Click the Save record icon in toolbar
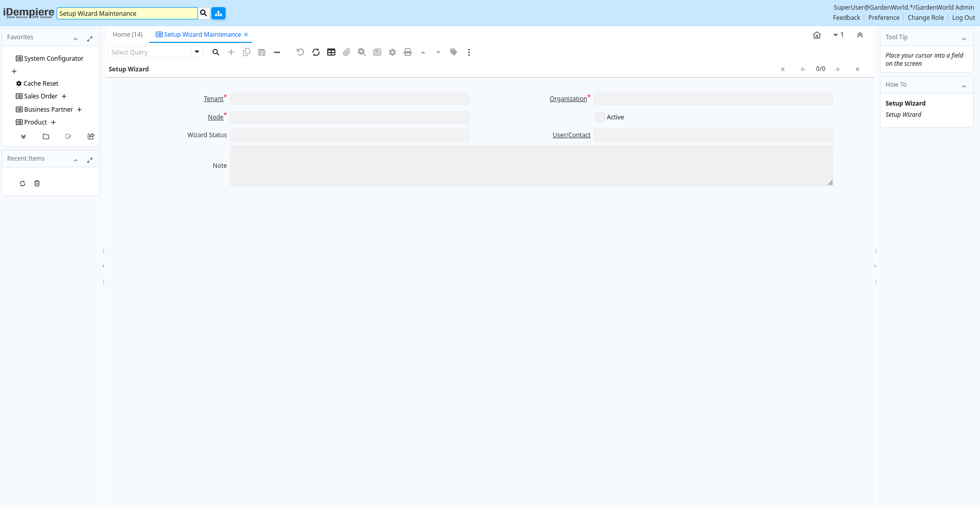Image resolution: width=980 pixels, height=507 pixels. (x=262, y=53)
